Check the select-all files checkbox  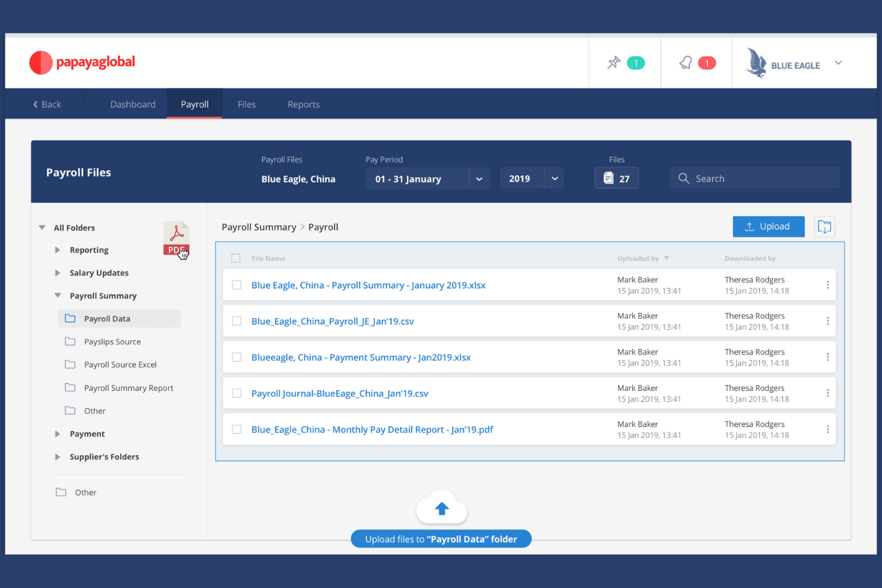236,258
